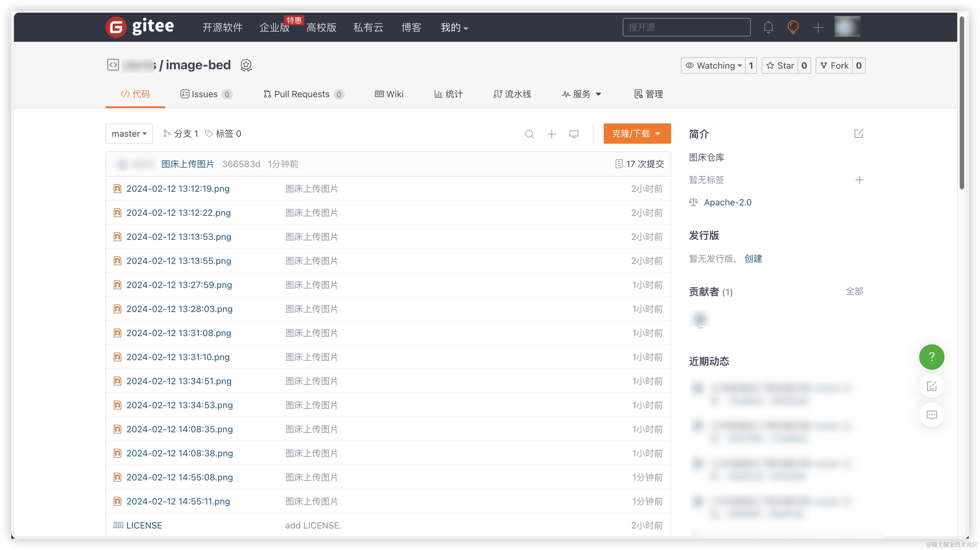Image resolution: width=980 pixels, height=550 pixels.
Task: Click the search icon above file list
Action: (x=529, y=134)
